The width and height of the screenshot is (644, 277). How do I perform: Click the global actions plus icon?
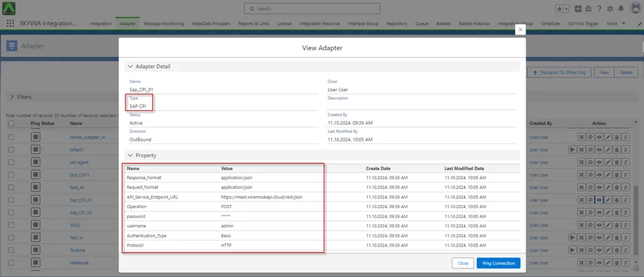[x=579, y=9]
